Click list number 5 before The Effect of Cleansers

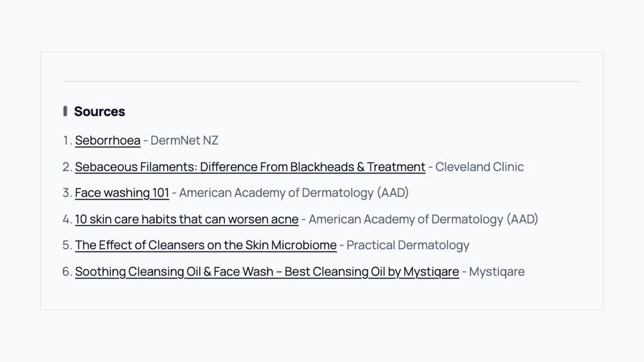click(x=67, y=245)
